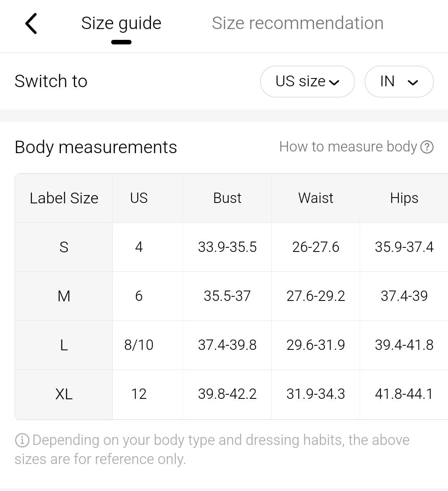Tap the back arrow icon

click(x=31, y=23)
